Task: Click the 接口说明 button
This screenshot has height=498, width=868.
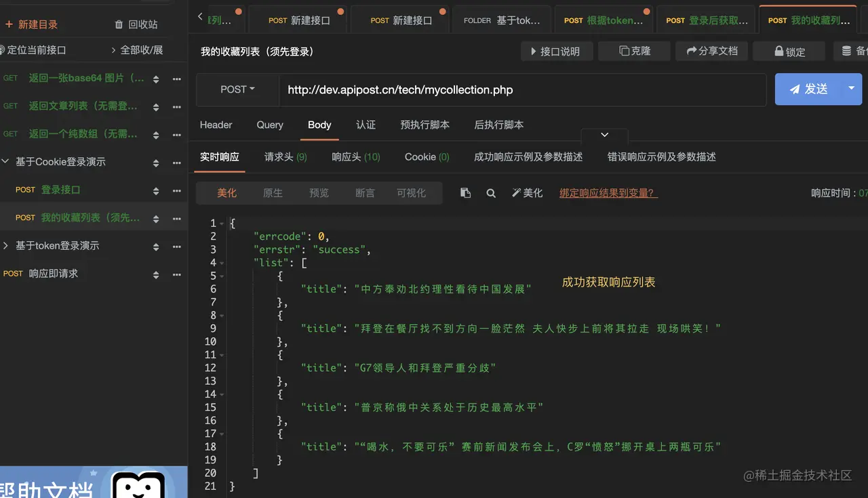Action: [557, 51]
